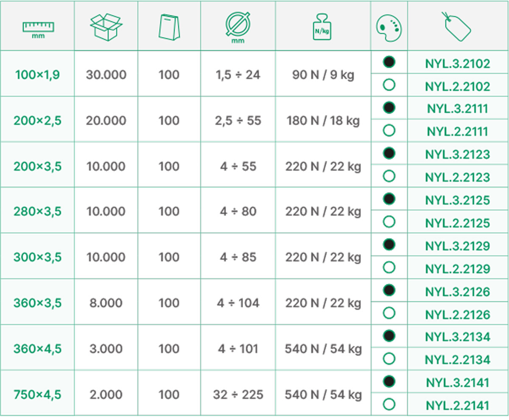Viewport: 509px width, 420px height.
Task: Select the 100×1,9 size row
Action: 255,74
